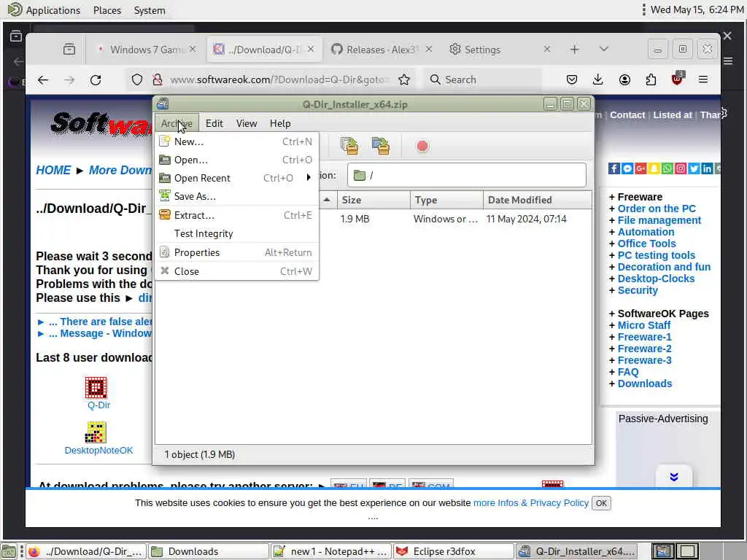This screenshot has width=747, height=560.
Task: Open the Edit menu in archive manager
Action: (214, 123)
